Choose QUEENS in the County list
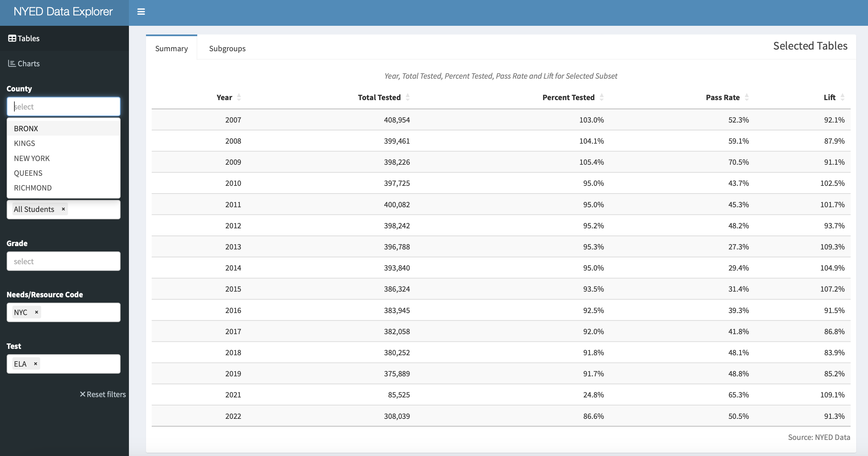868x456 pixels. (x=28, y=173)
